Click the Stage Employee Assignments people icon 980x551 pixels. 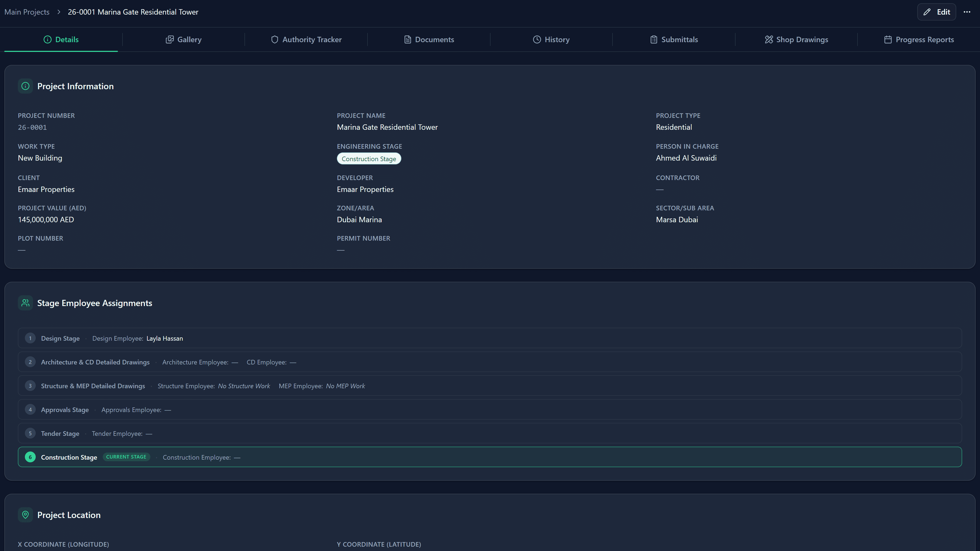click(25, 303)
